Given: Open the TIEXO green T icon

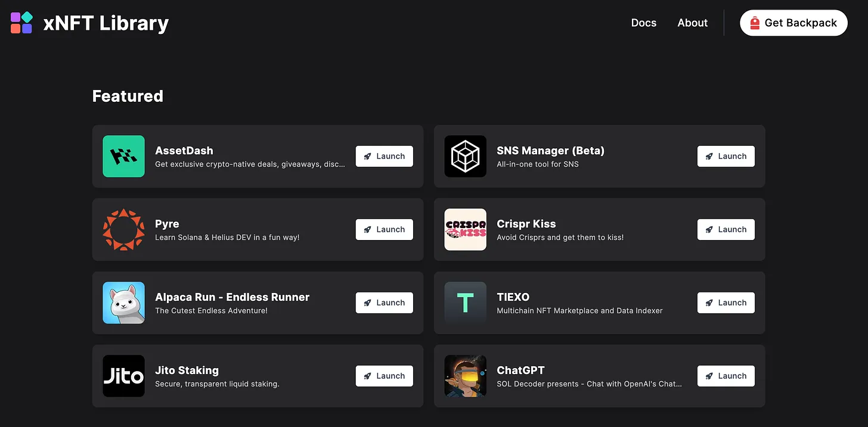Looking at the screenshot, I should tap(465, 303).
